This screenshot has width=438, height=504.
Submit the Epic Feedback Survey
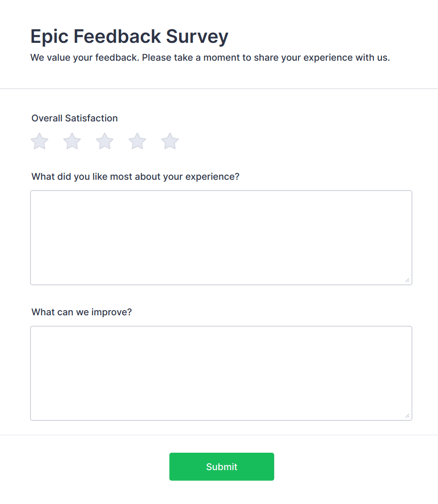point(221,466)
